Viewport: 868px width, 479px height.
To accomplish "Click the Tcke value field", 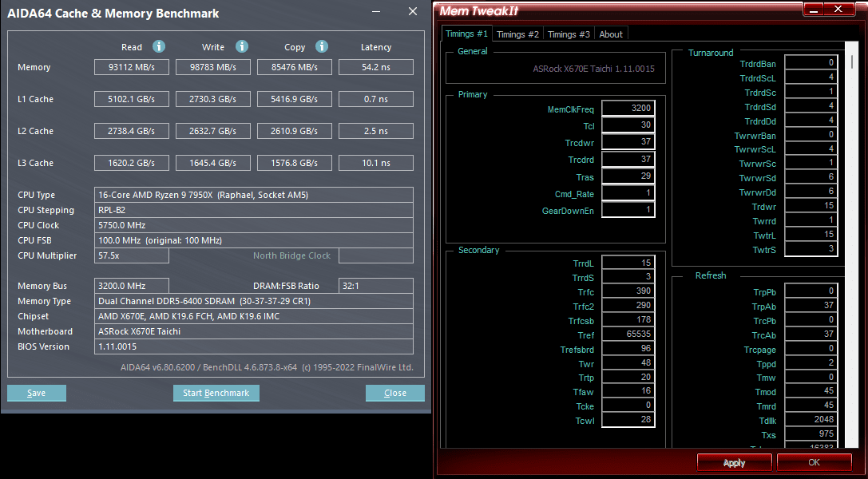I will pyautogui.click(x=628, y=406).
